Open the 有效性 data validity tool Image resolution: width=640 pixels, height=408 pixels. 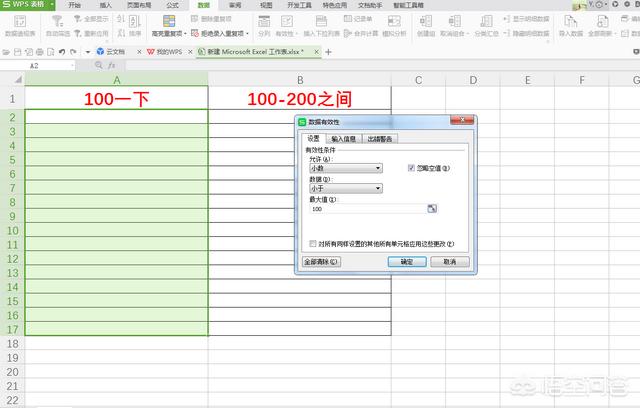pos(287,26)
